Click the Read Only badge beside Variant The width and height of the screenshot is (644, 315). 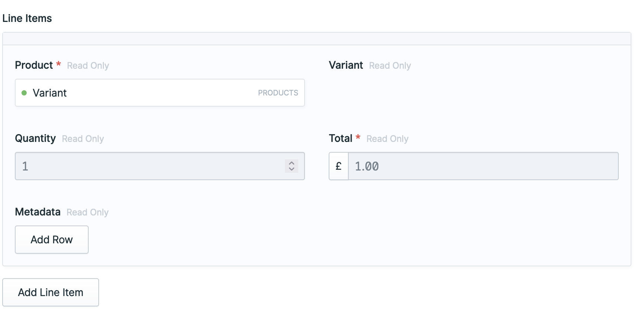pos(390,65)
